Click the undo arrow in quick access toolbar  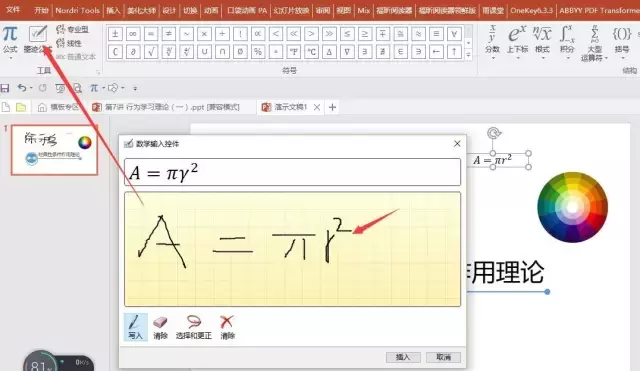pyautogui.click(x=22, y=88)
